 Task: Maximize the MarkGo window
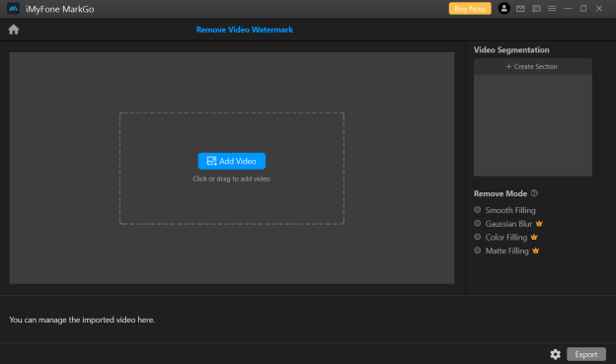[x=583, y=8]
